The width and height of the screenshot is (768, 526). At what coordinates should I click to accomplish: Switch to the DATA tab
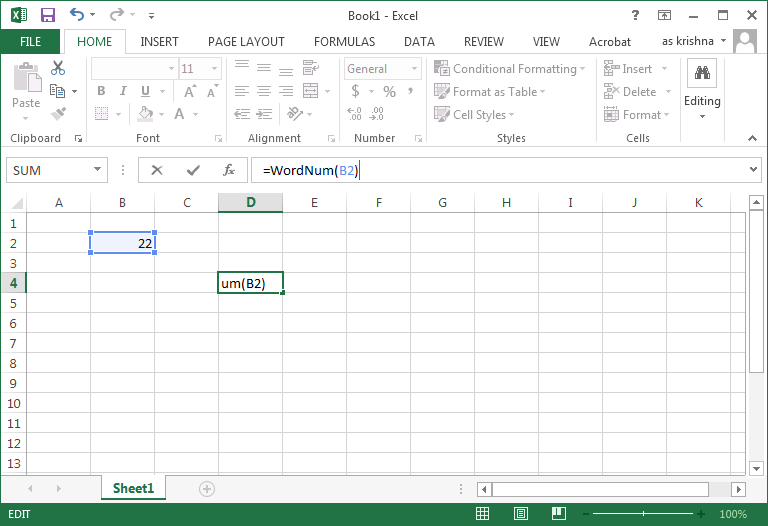419,42
